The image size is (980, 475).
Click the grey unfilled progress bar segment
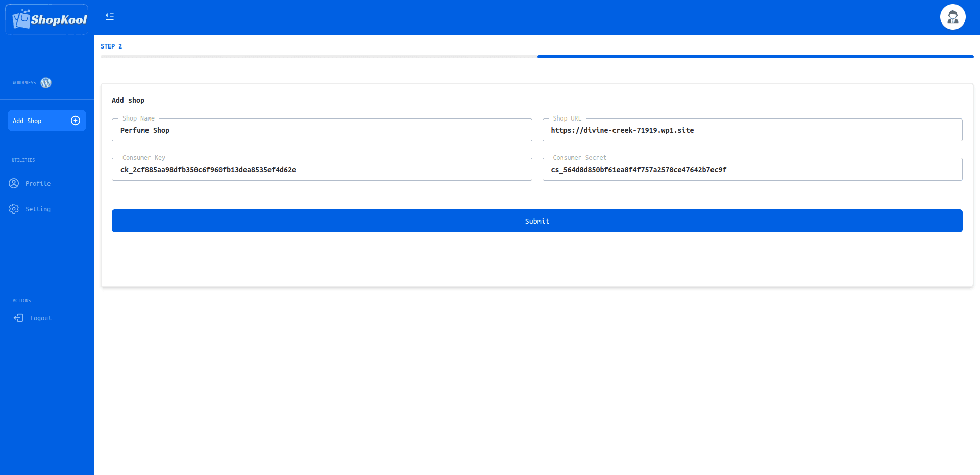(319, 57)
